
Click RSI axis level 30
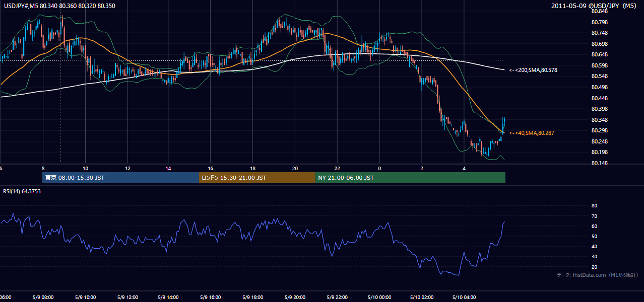[594, 257]
